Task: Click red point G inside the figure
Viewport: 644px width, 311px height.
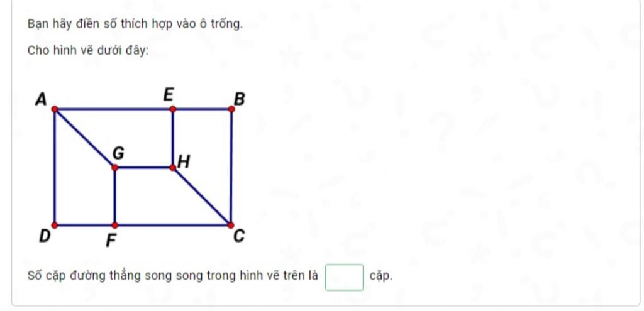Action: (115, 167)
